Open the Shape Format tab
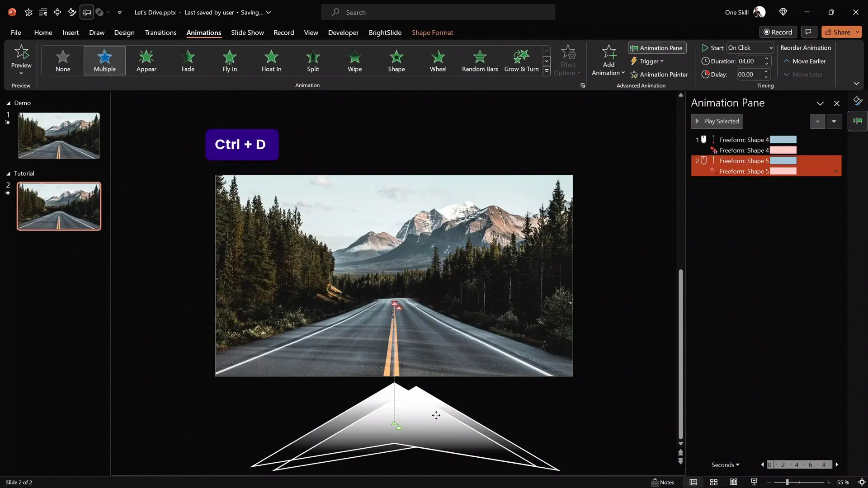This screenshot has height=488, width=868. click(432, 33)
